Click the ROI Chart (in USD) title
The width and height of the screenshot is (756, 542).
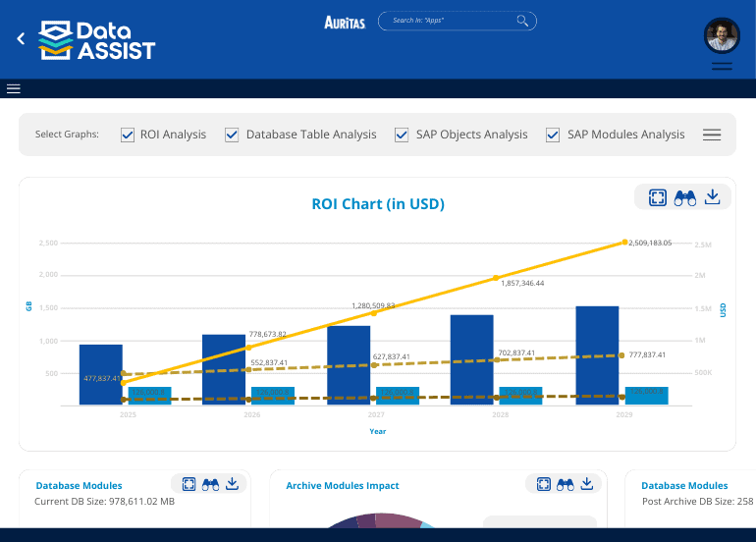[378, 204]
